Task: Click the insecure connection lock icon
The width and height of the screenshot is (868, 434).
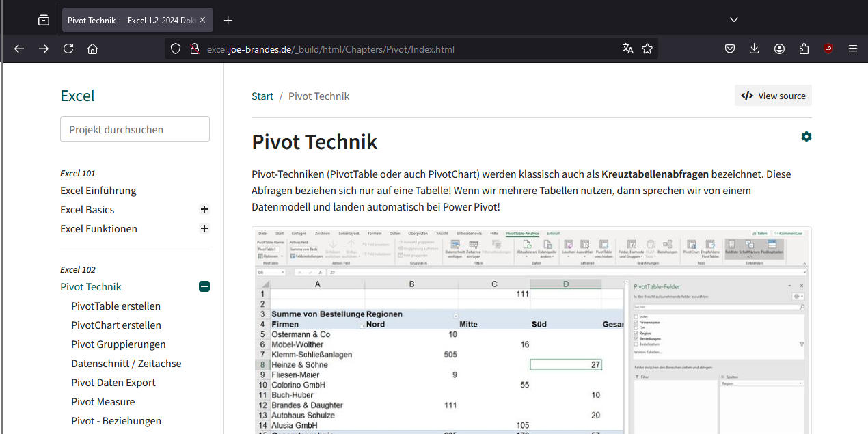Action: click(x=194, y=49)
